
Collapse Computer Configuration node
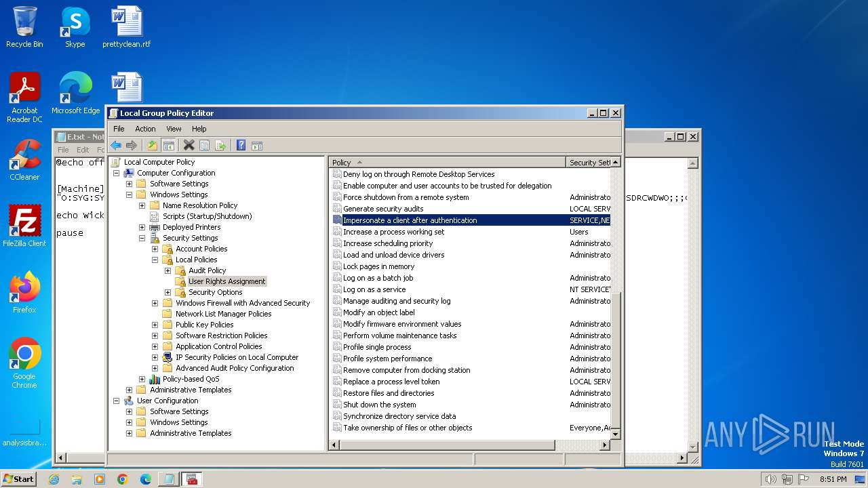coord(116,173)
